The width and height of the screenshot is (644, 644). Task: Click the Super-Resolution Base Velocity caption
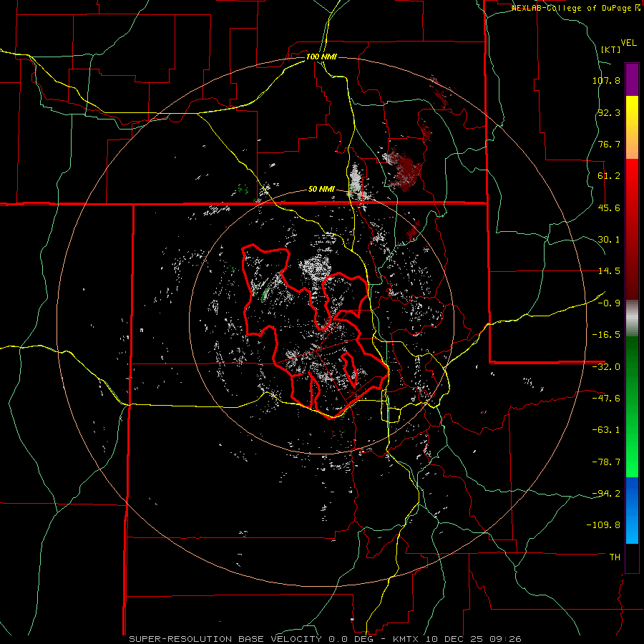click(x=325, y=639)
